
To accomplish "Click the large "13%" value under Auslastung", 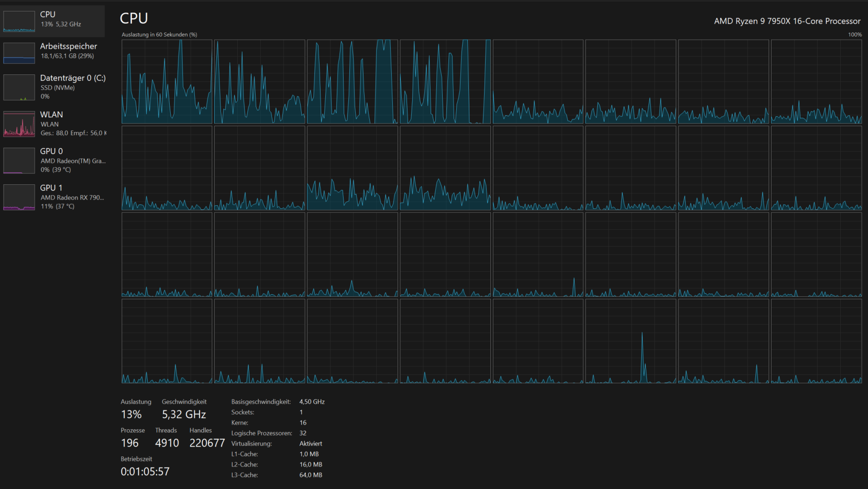I will coord(131,415).
